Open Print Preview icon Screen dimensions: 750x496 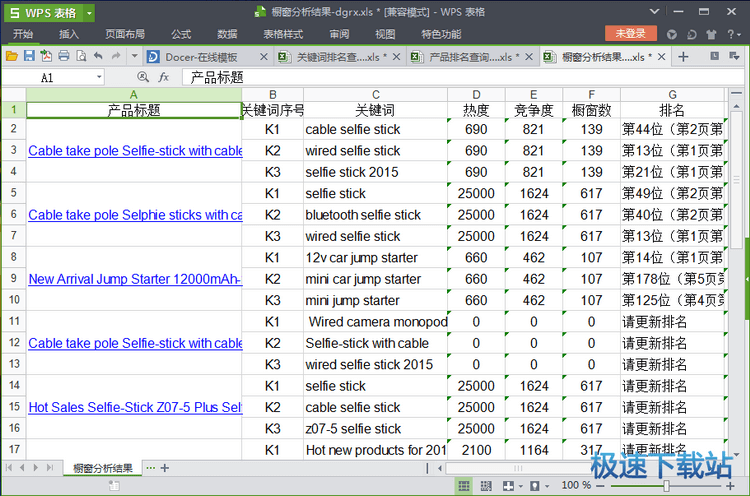click(81, 56)
